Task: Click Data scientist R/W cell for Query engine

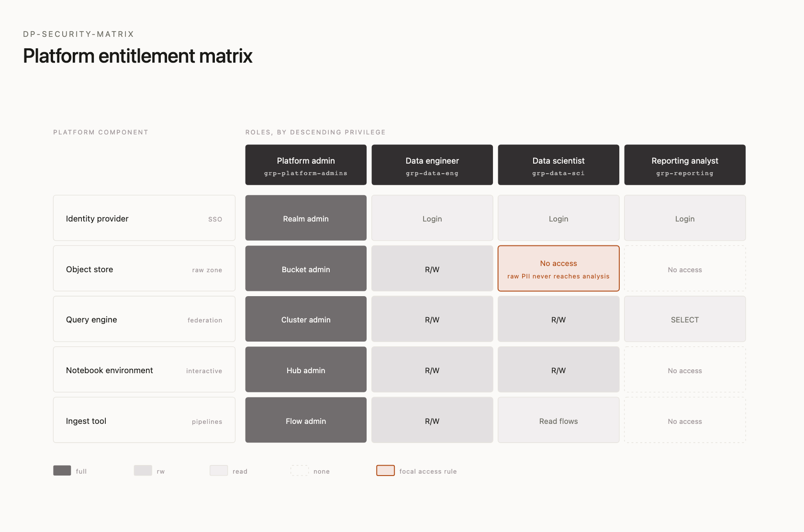Action: (x=558, y=319)
